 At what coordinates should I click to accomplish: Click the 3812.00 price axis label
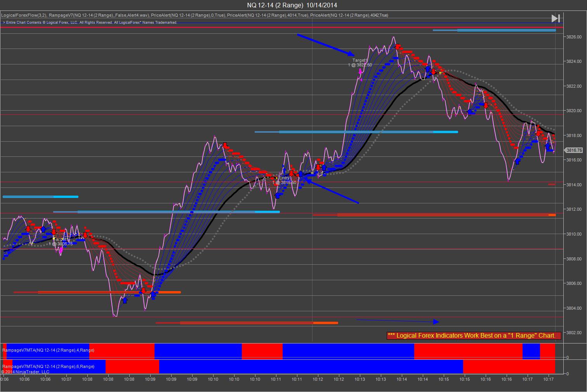tap(574, 209)
